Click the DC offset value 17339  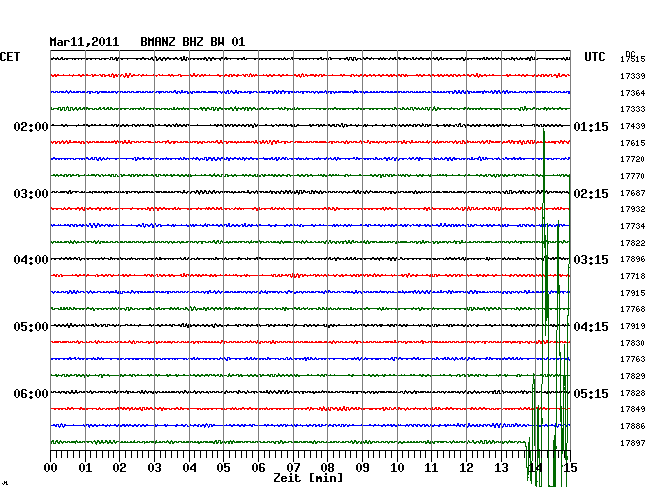pos(633,76)
